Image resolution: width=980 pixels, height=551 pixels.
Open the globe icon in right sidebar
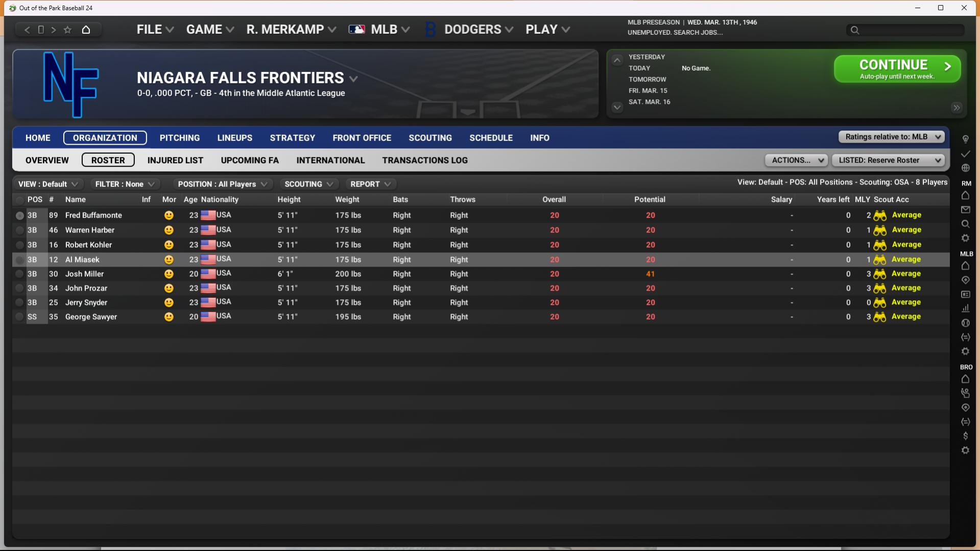965,168
